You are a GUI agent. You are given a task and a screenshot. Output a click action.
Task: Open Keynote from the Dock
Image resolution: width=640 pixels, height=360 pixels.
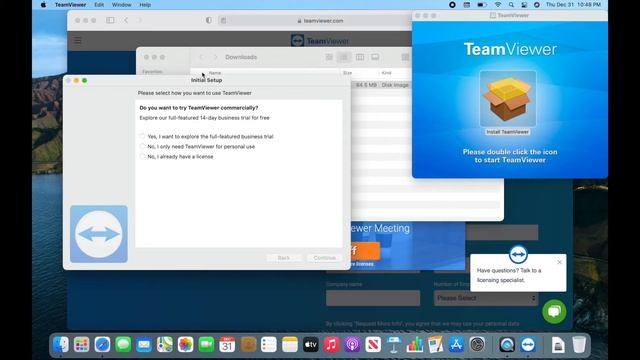394,345
